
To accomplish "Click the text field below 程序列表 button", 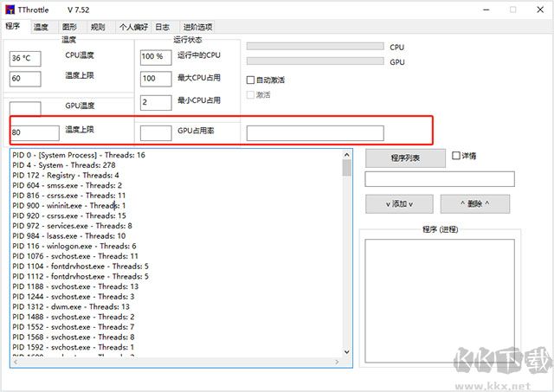I will pos(440,179).
